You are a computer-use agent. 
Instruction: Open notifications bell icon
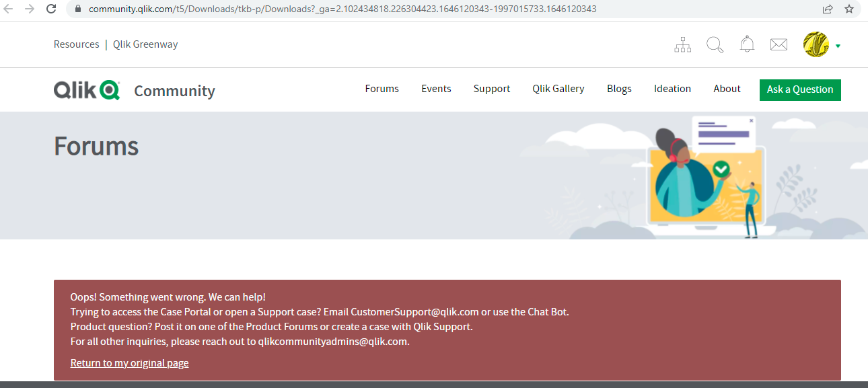[747, 44]
